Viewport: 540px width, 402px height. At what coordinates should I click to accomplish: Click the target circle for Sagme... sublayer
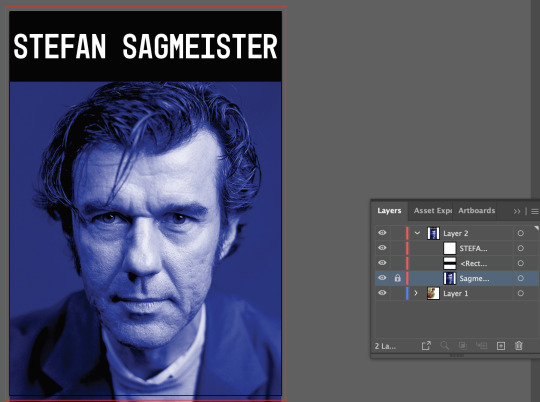click(x=521, y=278)
